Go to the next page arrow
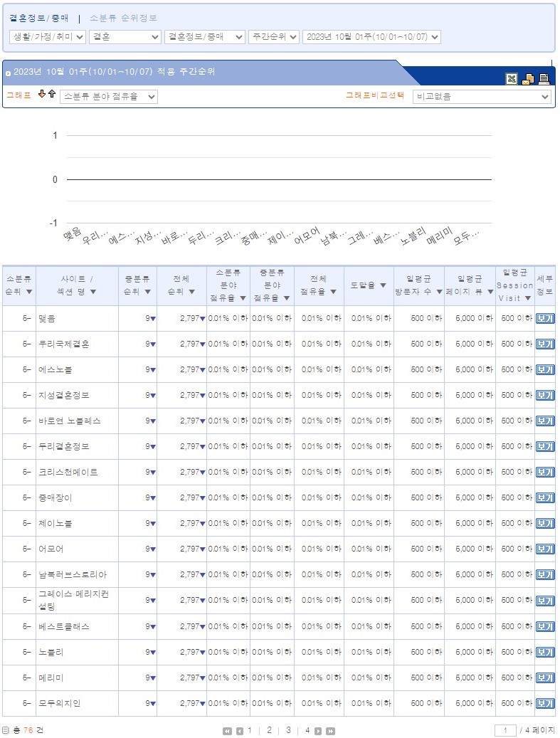The width and height of the screenshot is (560, 738). [318, 731]
